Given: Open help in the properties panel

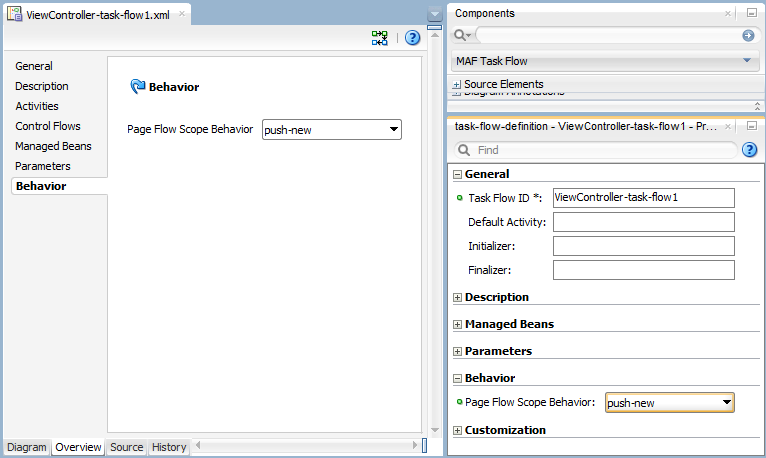Looking at the screenshot, I should (749, 149).
